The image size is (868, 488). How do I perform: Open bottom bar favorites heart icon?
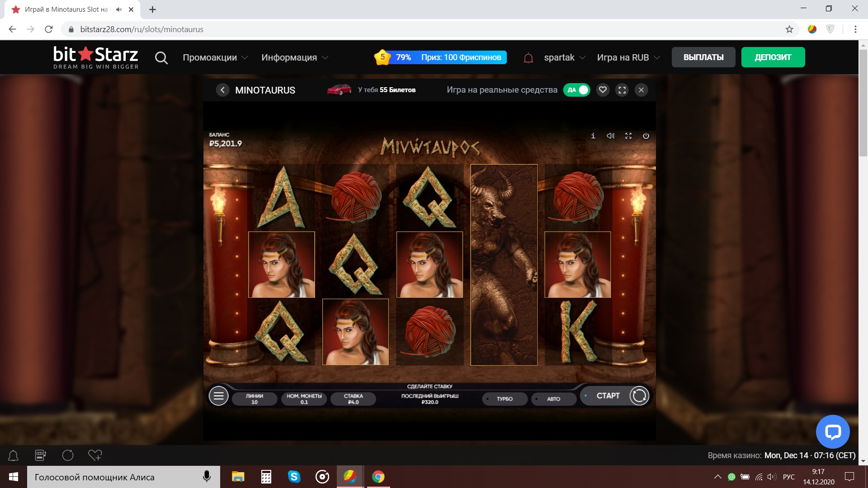point(95,455)
